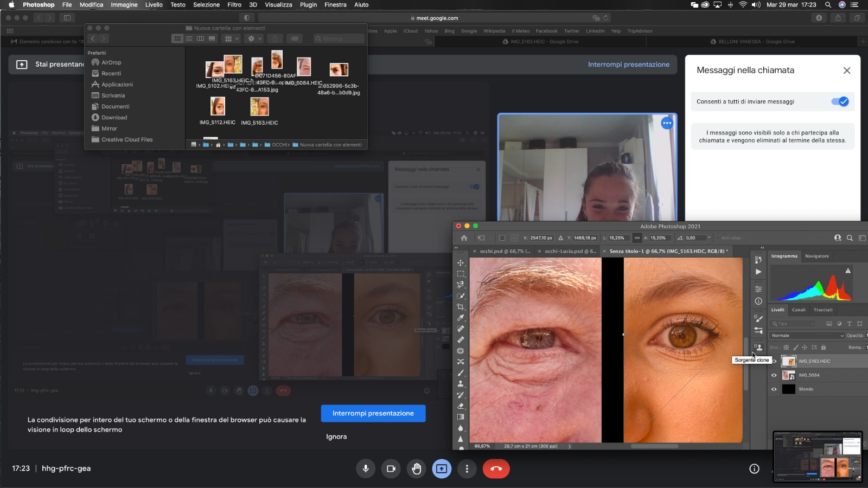
Task: Raise hand in Meet call
Action: pyautogui.click(x=417, y=469)
